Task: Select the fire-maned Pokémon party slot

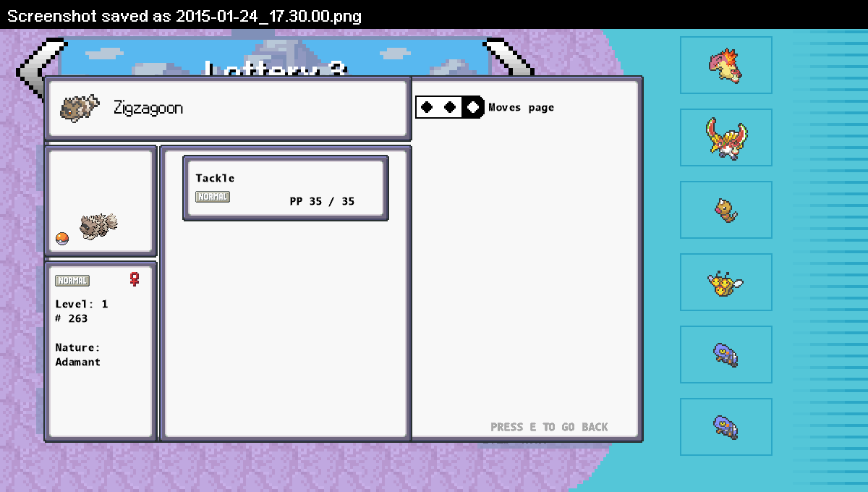Action: [726, 65]
